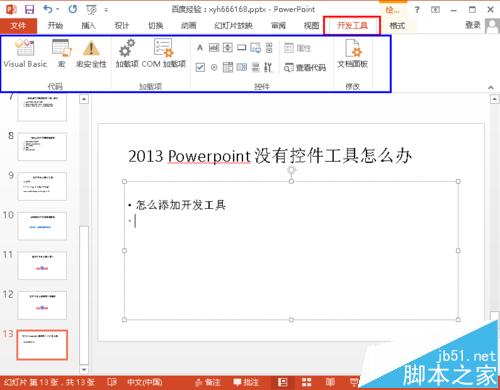This screenshot has height=390, width=500.
Task: Click the 宏 (Macros) button
Action: point(62,53)
